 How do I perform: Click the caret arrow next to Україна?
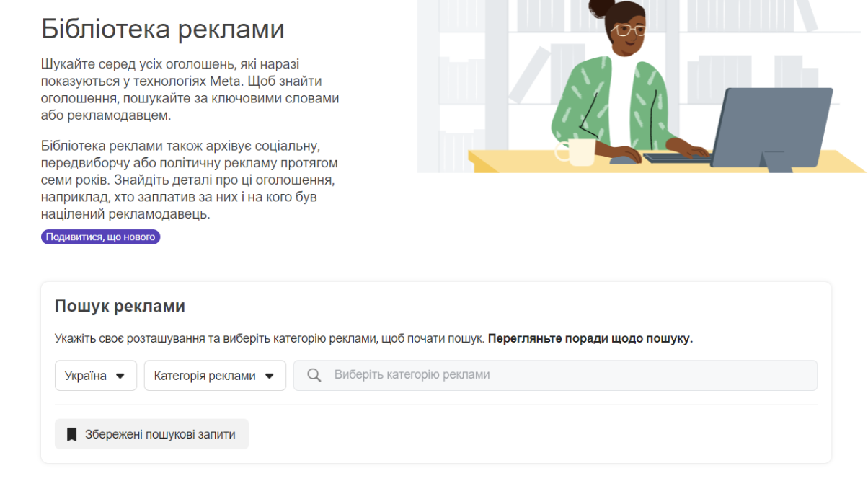coord(120,376)
